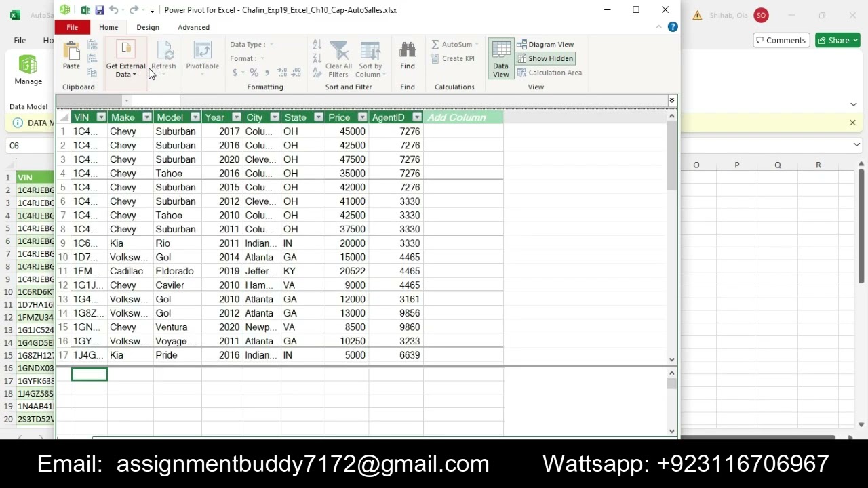868x488 pixels.
Task: Switch to workbook via Excel icon
Action: pyautogui.click(x=85, y=10)
